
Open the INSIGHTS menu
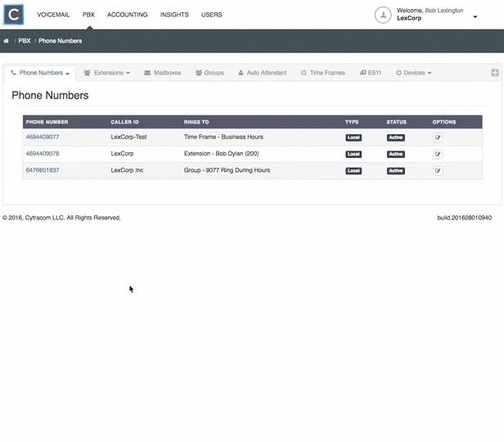[x=174, y=15]
